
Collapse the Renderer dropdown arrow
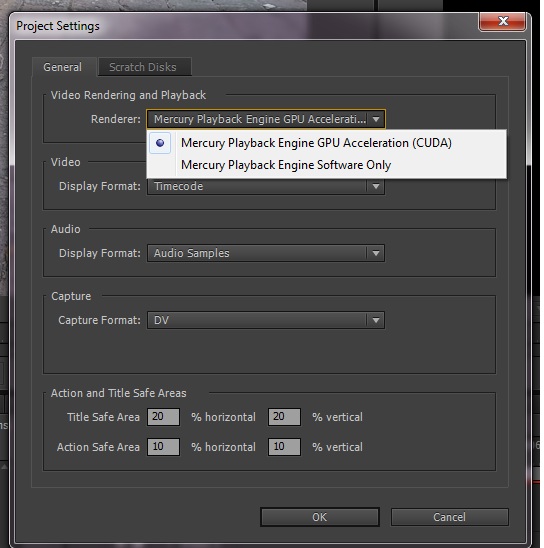tap(376, 119)
